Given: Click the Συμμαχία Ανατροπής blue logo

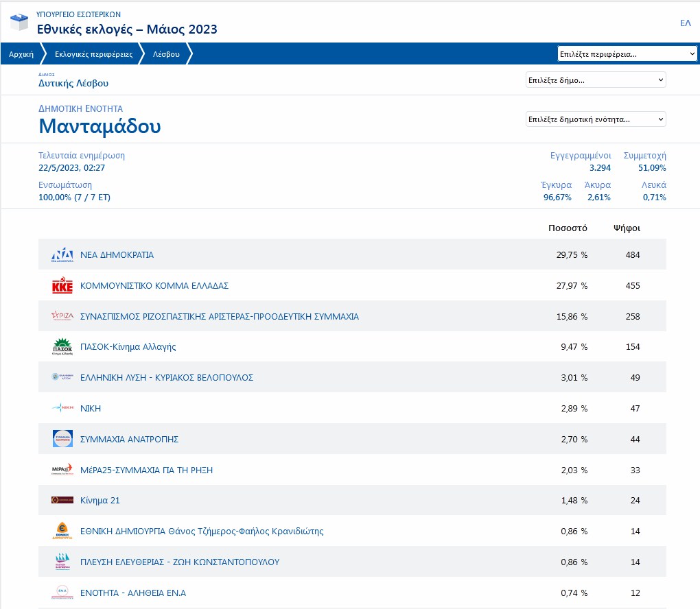Looking at the screenshot, I should point(62,439).
